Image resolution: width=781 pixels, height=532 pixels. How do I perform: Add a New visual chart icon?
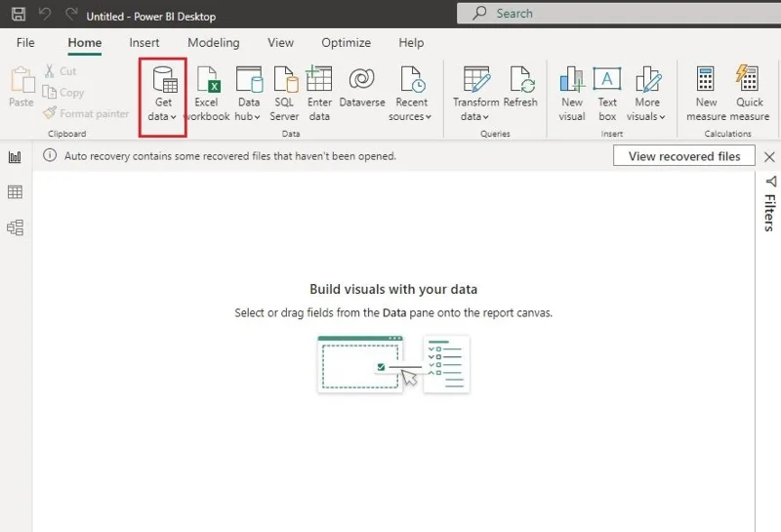(572, 80)
